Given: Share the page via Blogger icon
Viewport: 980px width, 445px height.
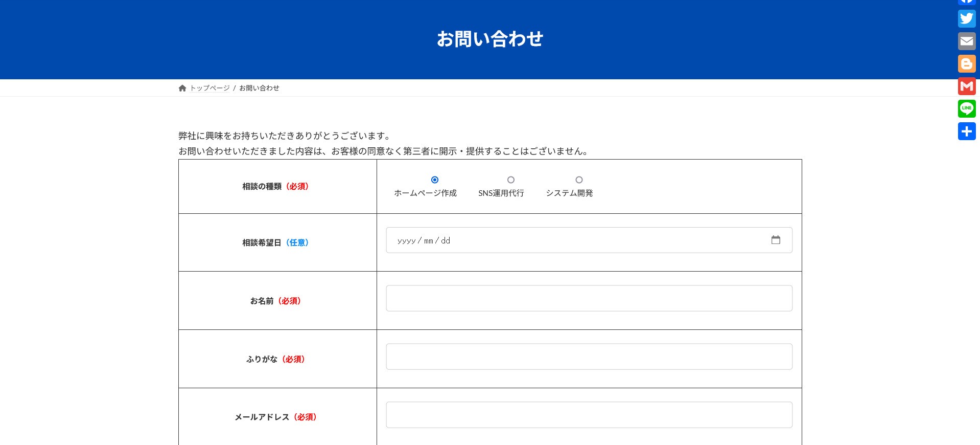Looking at the screenshot, I should pos(966,64).
